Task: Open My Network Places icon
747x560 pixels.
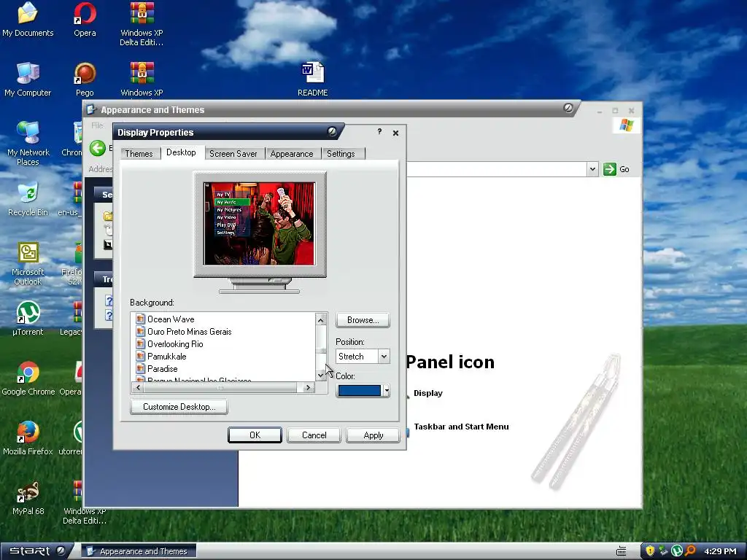Action: [28, 143]
